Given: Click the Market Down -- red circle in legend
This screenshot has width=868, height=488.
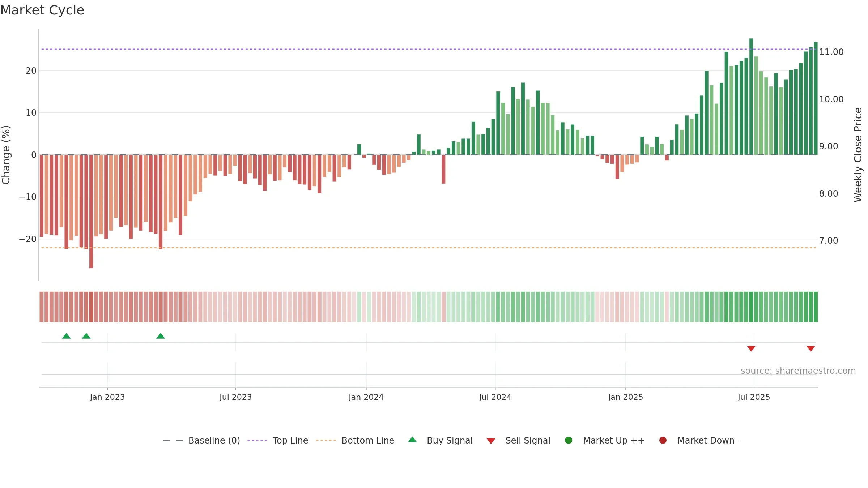Looking at the screenshot, I should [x=663, y=440].
